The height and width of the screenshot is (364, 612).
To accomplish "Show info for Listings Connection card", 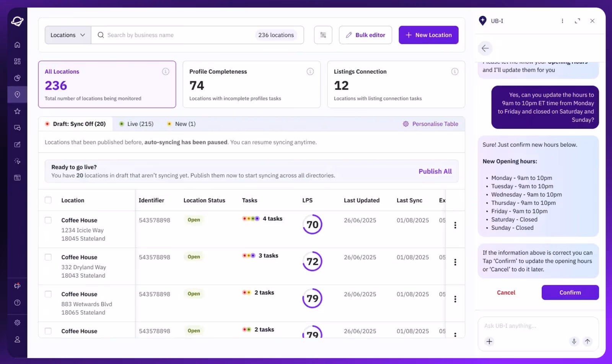I will pos(455,71).
